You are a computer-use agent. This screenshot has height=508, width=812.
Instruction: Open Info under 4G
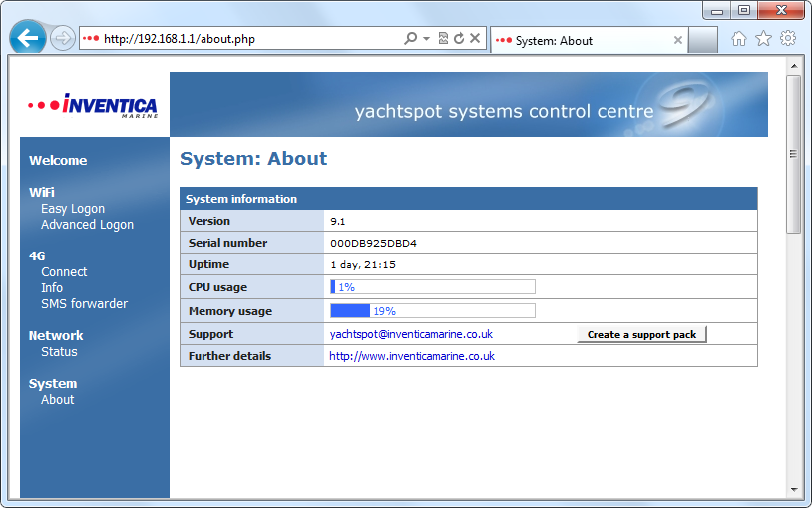pyautogui.click(x=52, y=288)
